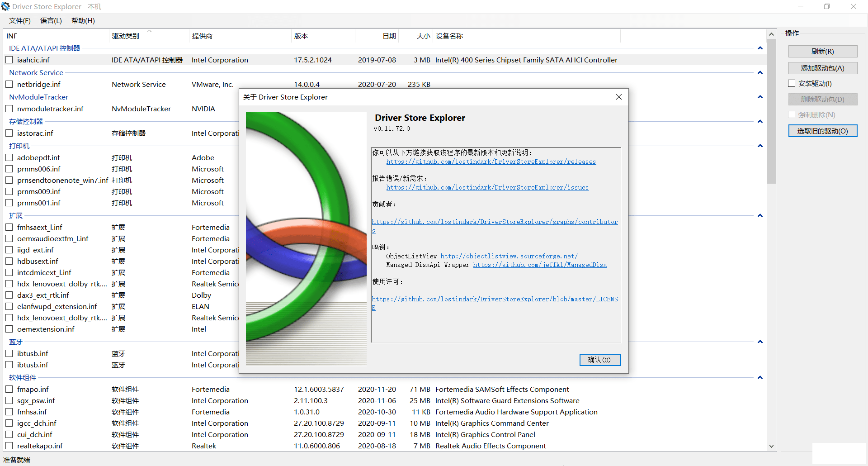Open the DriverStoreExplorer releases link
868x466 pixels.
click(491, 162)
